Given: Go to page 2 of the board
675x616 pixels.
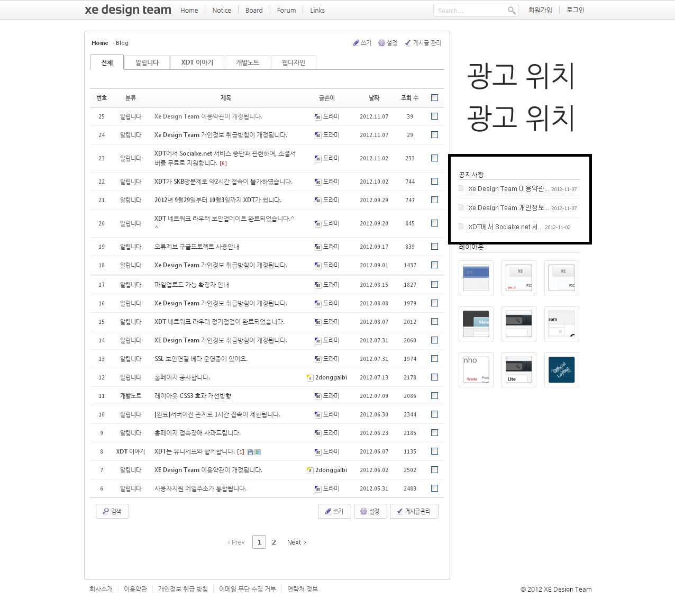Looking at the screenshot, I should click(273, 542).
